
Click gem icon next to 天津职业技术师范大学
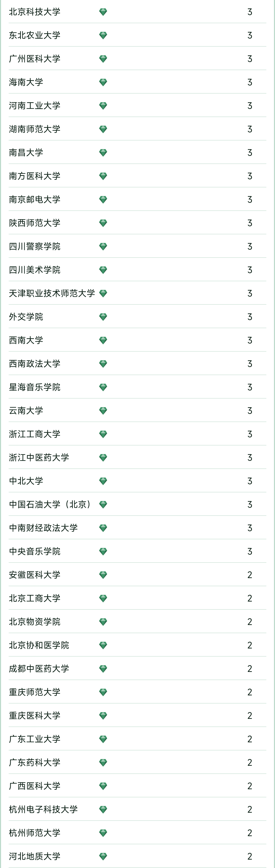coord(103,293)
